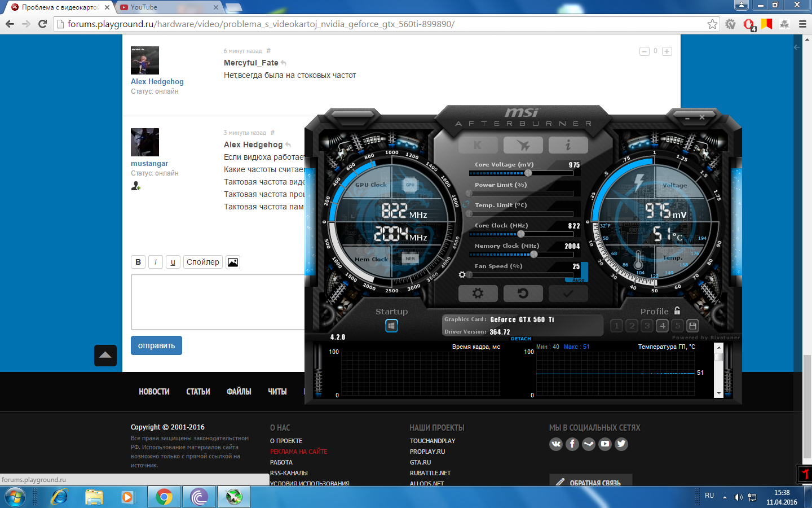
Task: Click the DETACH link below Driver Version
Action: tap(520, 339)
